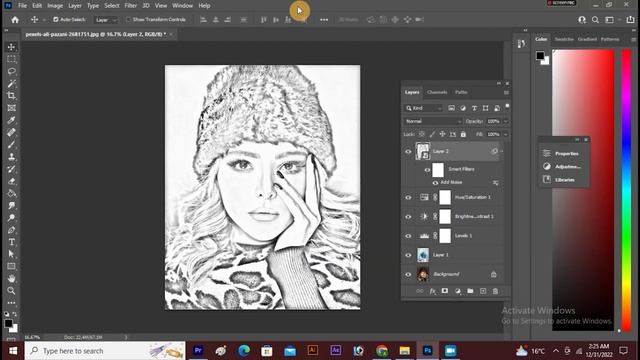Image resolution: width=640 pixels, height=360 pixels.
Task: Hide Layer 2 visibility
Action: 408,151
